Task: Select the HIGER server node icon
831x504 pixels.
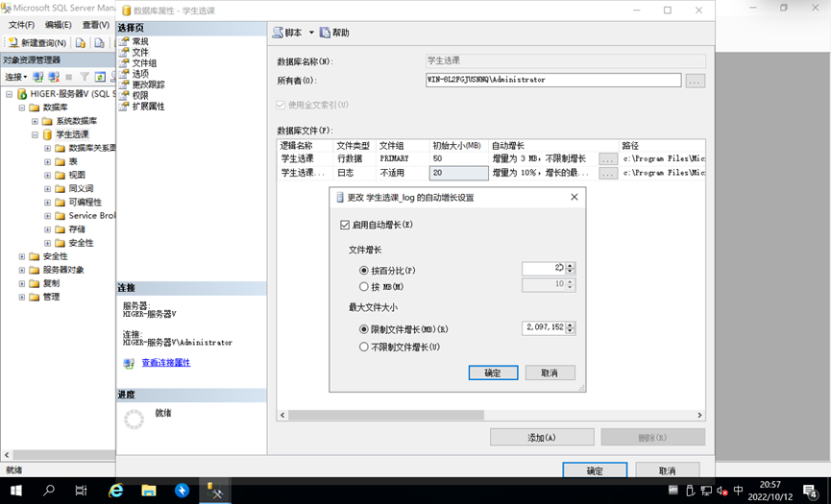Action: pyautogui.click(x=22, y=94)
